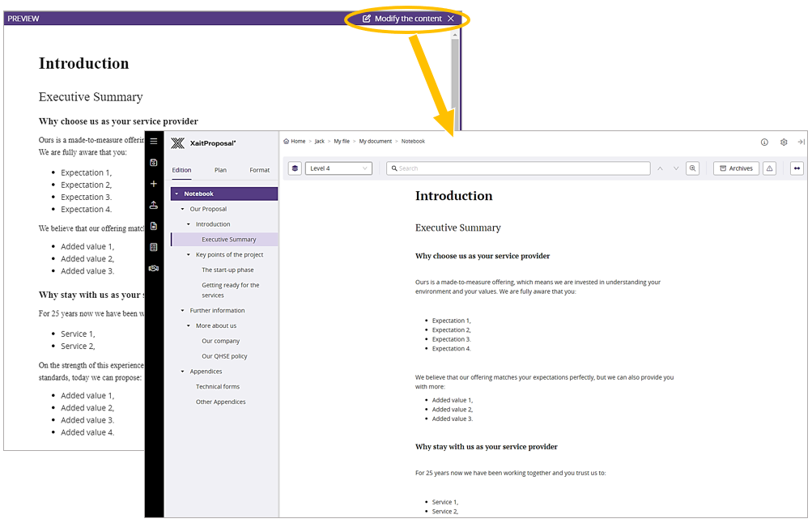Collapse the Key points of the project node
The image size is (812, 523).
189,255
